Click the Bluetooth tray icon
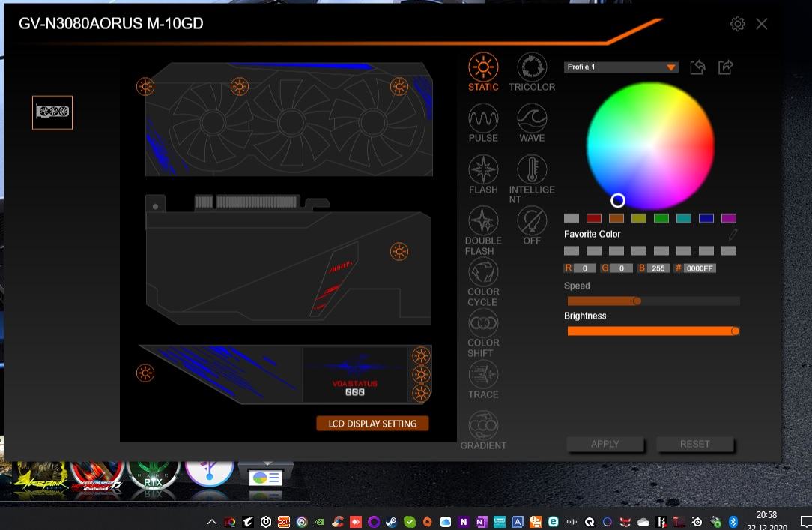This screenshot has height=530, width=812. pos(733,522)
